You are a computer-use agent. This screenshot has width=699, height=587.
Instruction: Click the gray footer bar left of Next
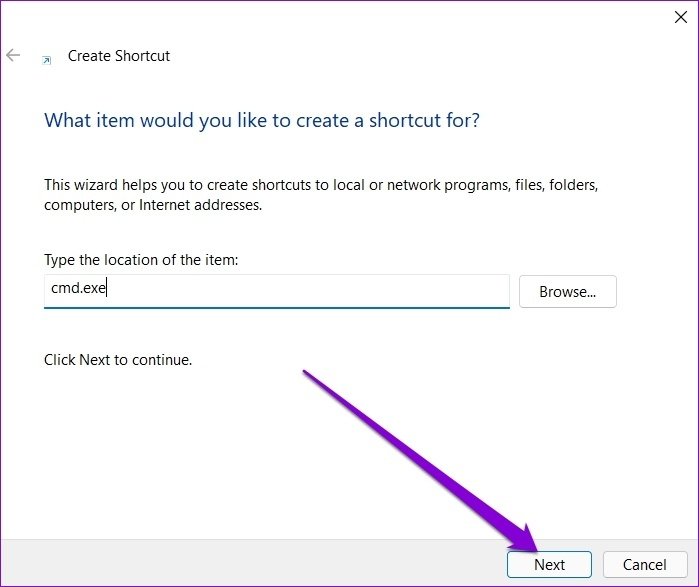(250, 564)
